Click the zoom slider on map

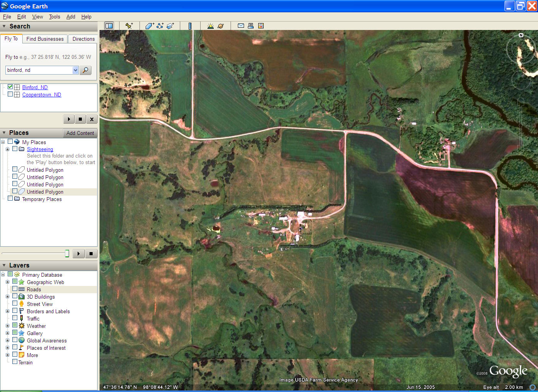click(521, 125)
